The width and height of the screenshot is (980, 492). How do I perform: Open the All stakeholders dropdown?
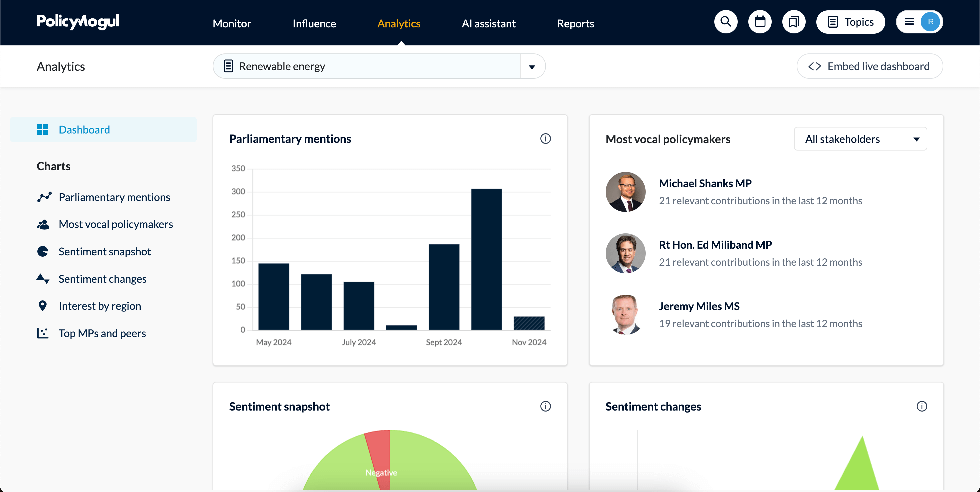[860, 139]
